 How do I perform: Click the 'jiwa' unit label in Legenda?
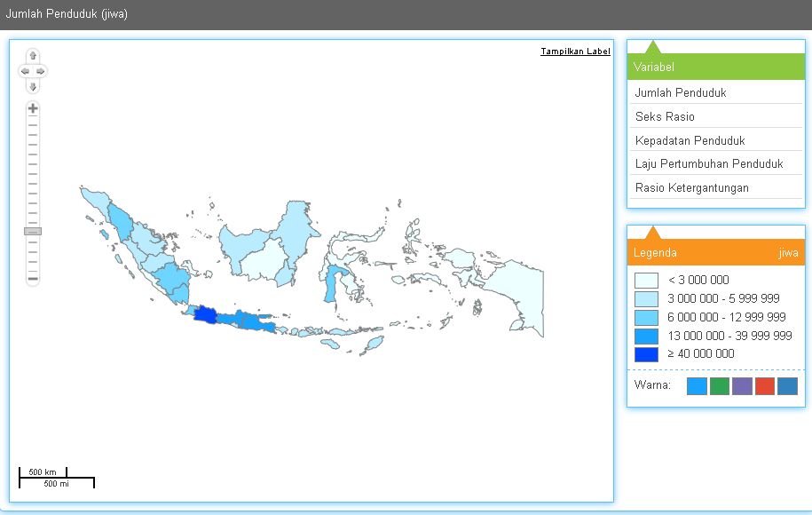(788, 252)
